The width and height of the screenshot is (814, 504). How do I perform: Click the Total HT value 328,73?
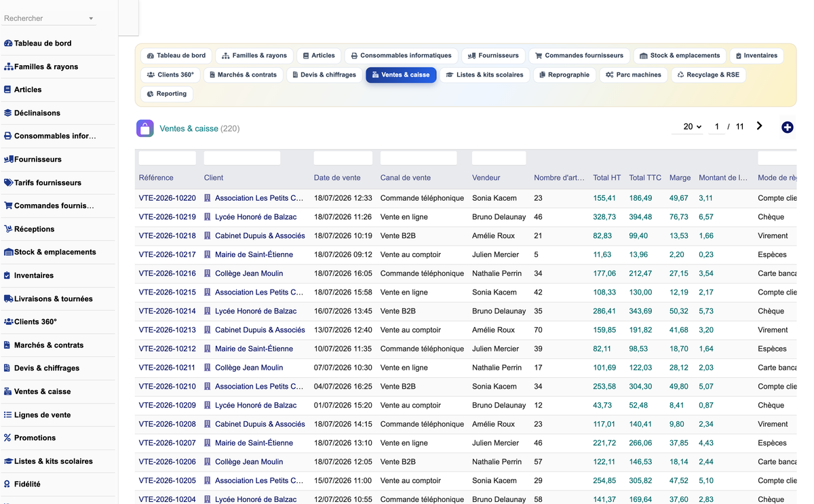[x=604, y=217]
